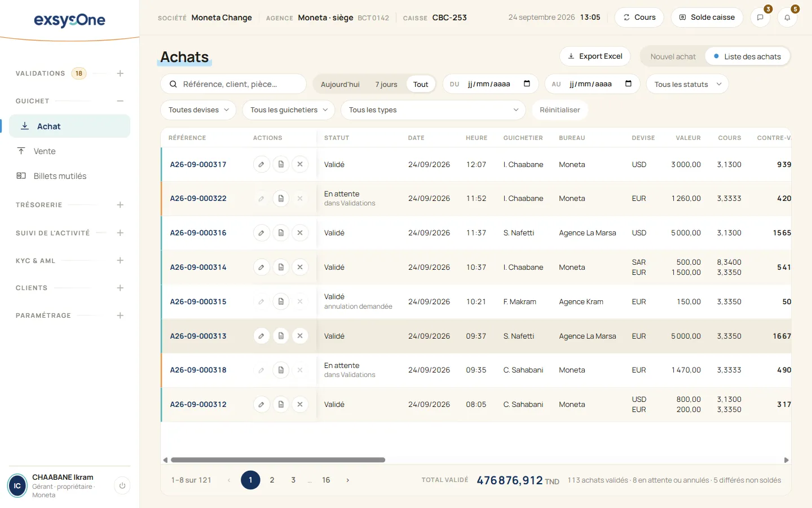
Task: Open the Cours rates button
Action: [x=639, y=17]
